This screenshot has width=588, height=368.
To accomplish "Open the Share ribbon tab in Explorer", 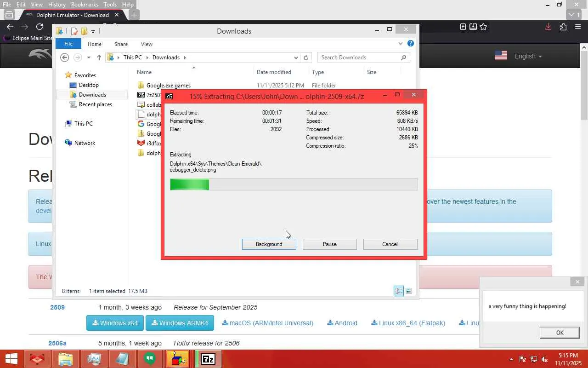I will (121, 44).
